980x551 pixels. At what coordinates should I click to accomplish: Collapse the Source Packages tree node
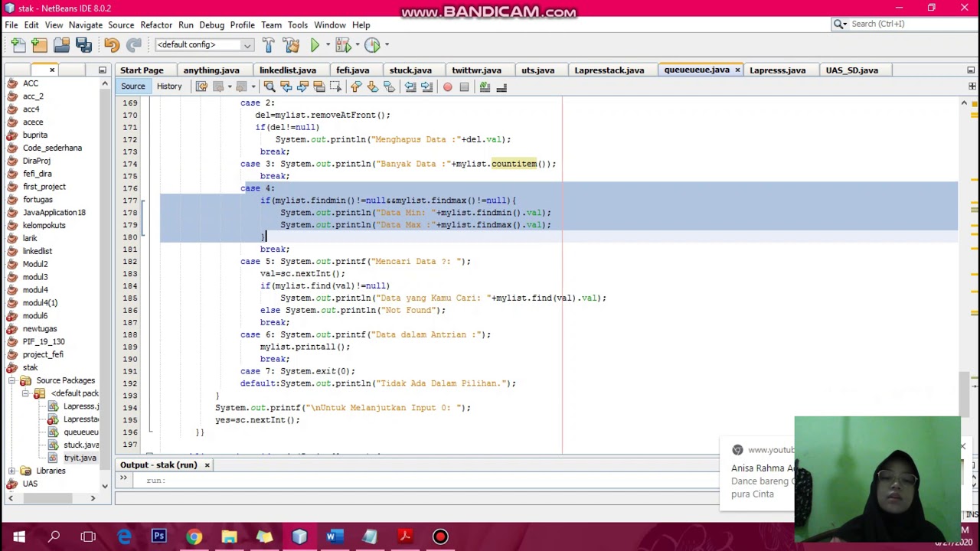click(11, 380)
